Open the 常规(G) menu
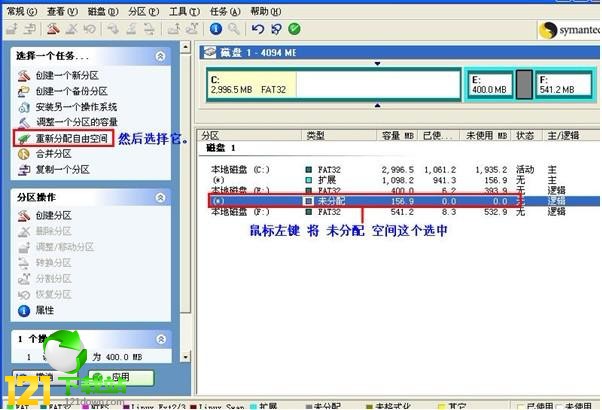The image size is (602, 410). pos(22,12)
